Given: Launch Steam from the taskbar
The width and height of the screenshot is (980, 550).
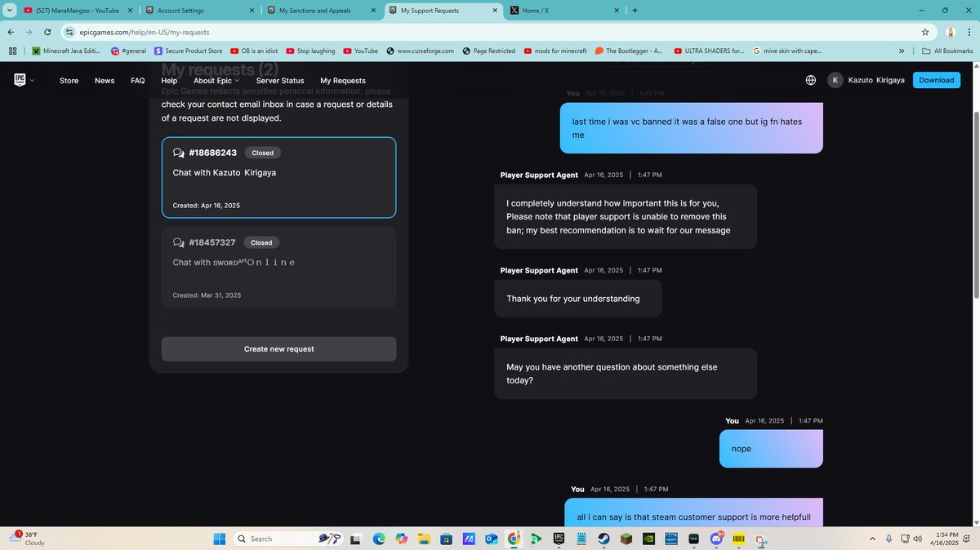Looking at the screenshot, I should click(x=603, y=539).
